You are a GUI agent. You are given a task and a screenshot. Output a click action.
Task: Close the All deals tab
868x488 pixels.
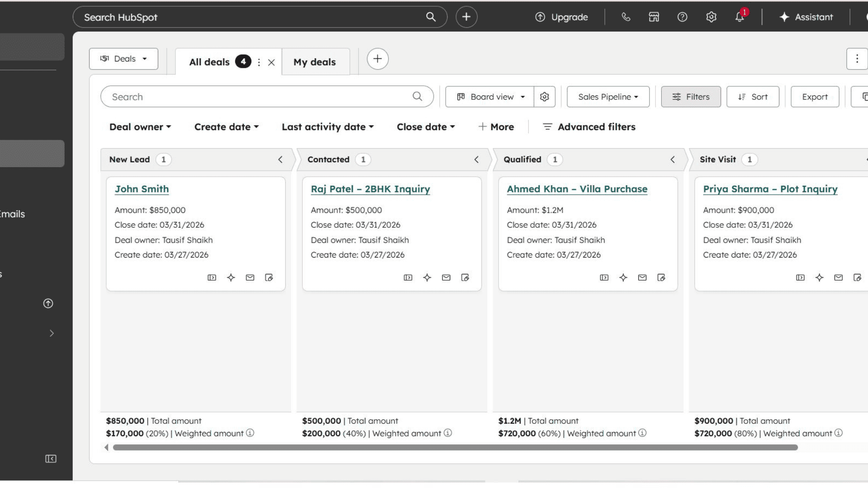click(271, 62)
